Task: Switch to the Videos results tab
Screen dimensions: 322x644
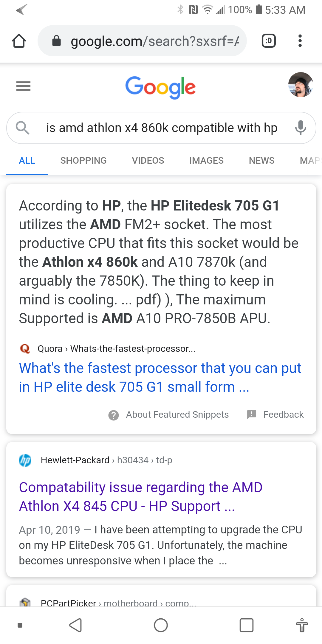Action: (148, 161)
